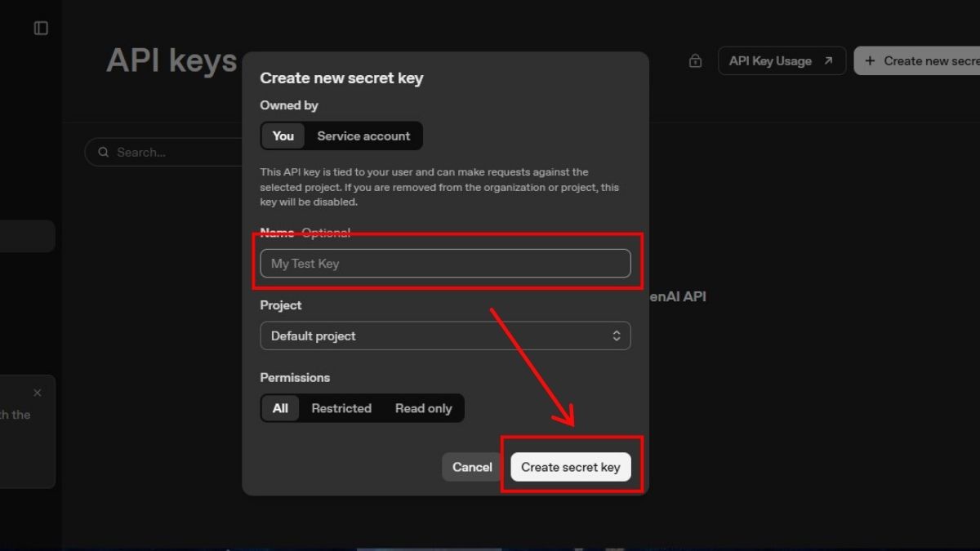Click the Project label

pyautogui.click(x=281, y=305)
